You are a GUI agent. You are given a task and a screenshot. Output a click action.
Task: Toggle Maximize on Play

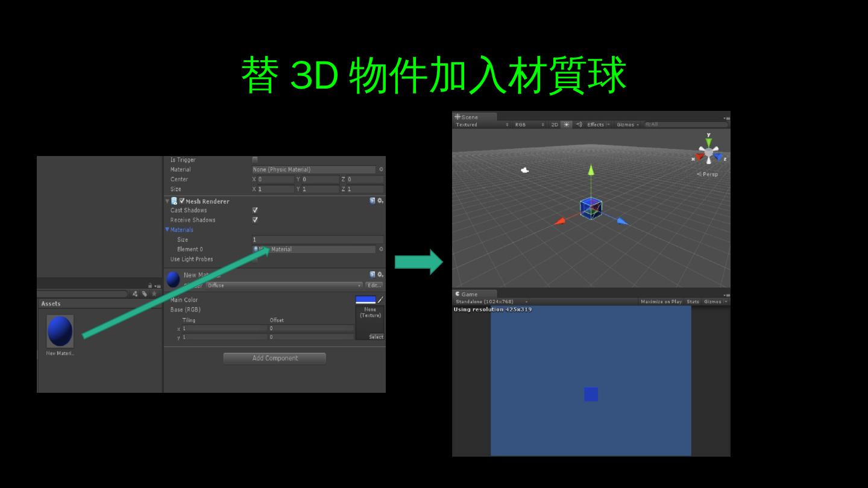coord(661,302)
